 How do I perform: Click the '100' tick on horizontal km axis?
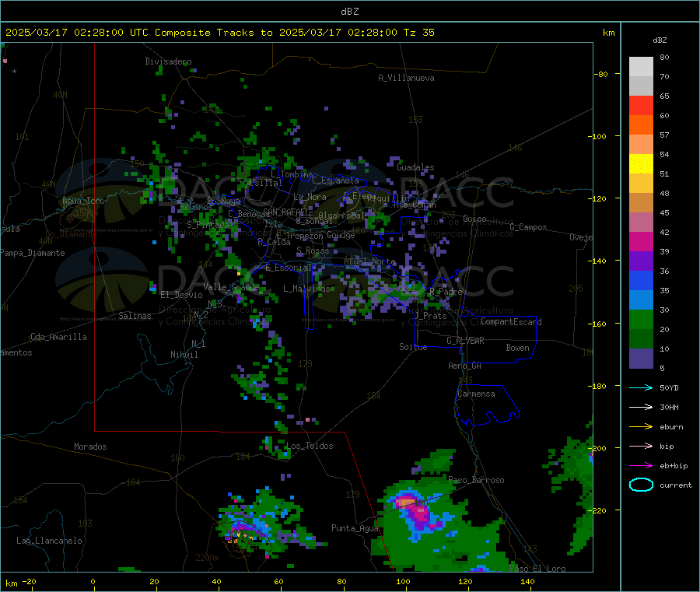(403, 581)
